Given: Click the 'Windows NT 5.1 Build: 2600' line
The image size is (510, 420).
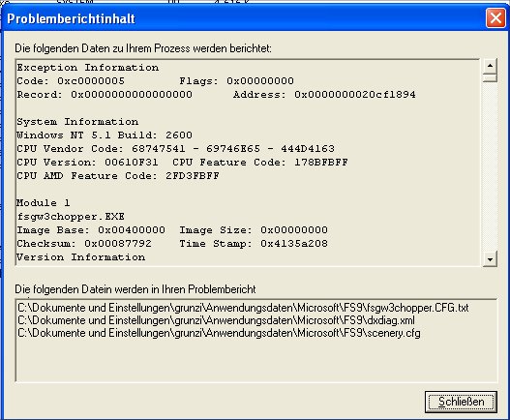Looking at the screenshot, I should tap(105, 135).
